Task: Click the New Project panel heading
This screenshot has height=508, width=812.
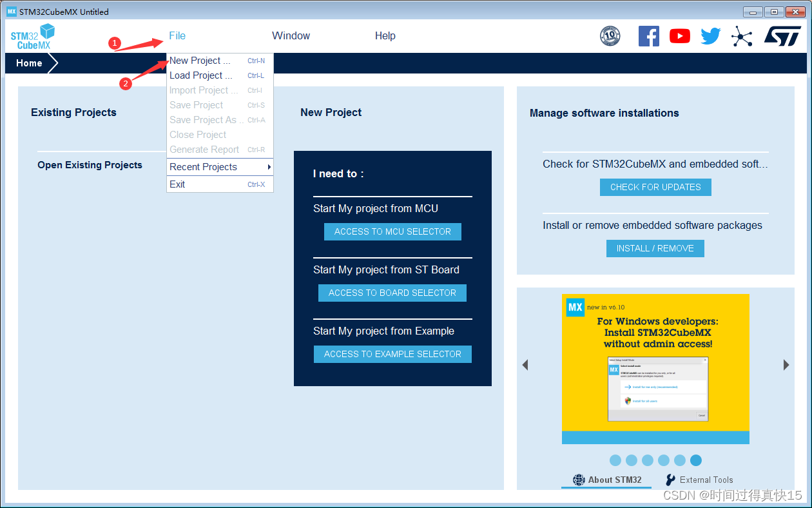Action: (x=331, y=113)
